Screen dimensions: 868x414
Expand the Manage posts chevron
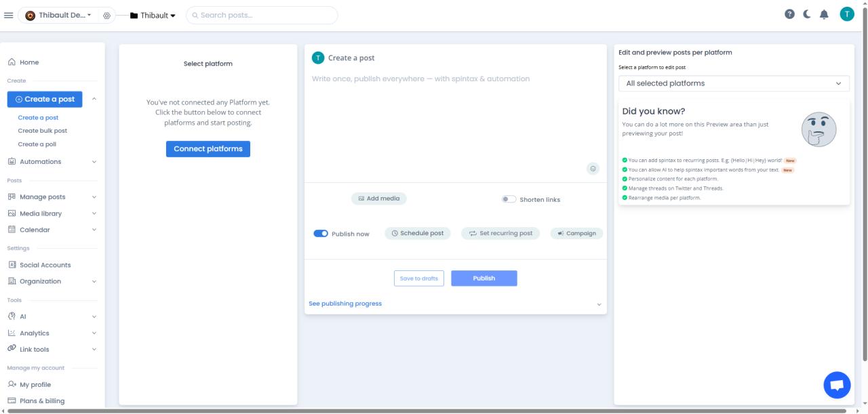pyautogui.click(x=94, y=197)
